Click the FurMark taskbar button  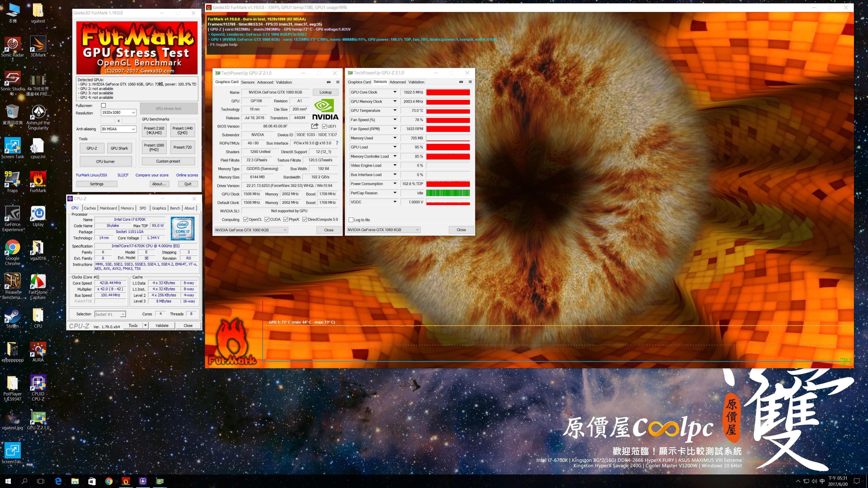126,481
